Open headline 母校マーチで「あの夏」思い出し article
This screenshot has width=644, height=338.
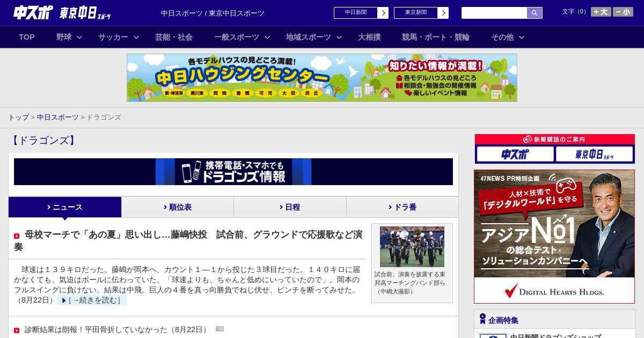coord(188,240)
